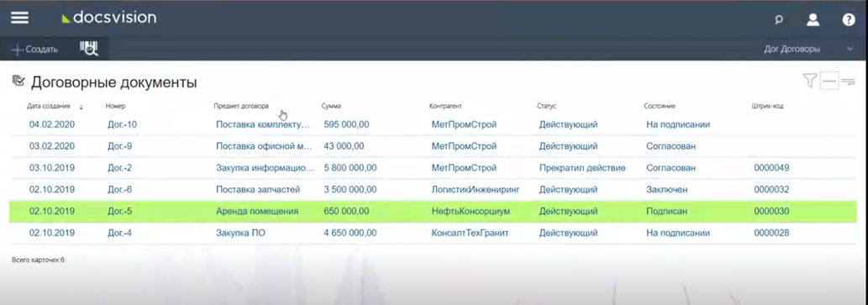
Task: Click date 04.02.2020
Action: tap(51, 124)
